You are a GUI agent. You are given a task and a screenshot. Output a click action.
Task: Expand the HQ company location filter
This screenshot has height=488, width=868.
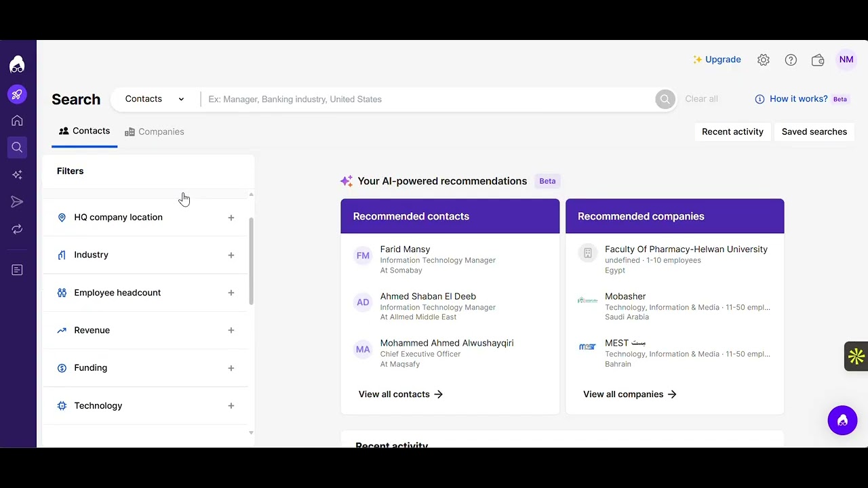[231, 218]
